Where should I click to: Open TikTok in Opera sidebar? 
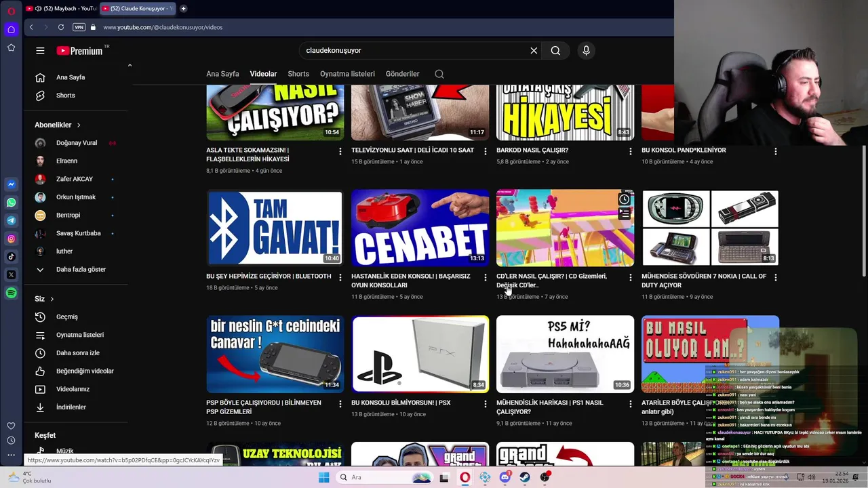pos(11,257)
